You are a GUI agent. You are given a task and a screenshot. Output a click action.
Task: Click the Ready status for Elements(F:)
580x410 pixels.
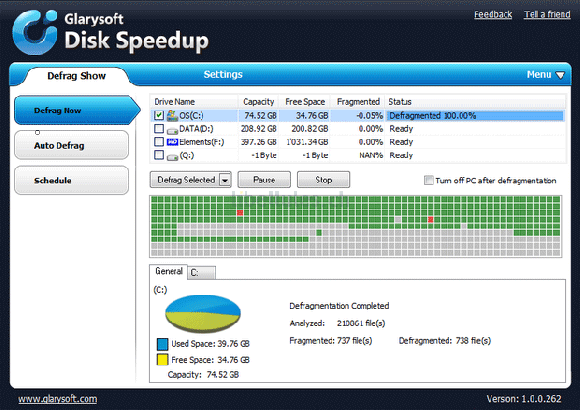[401, 142]
